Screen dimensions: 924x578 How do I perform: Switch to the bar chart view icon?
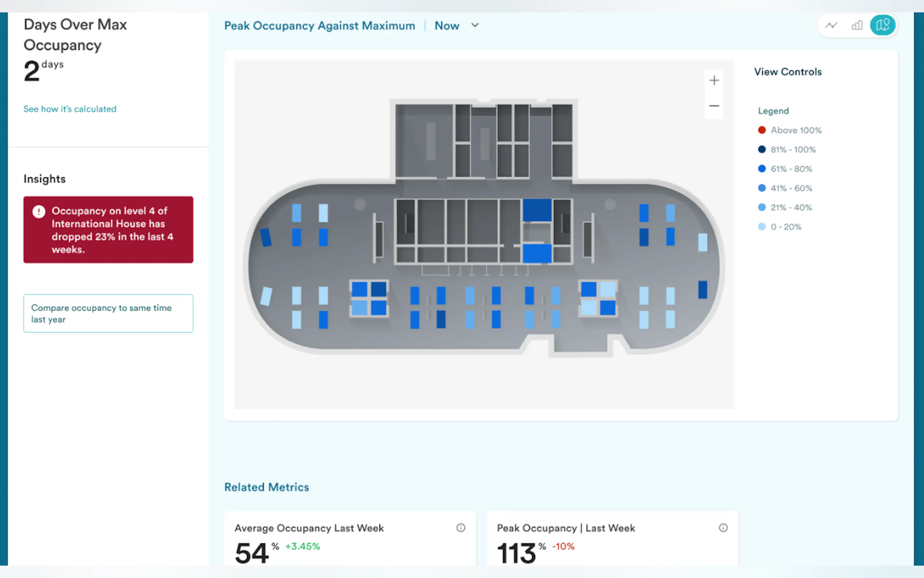click(x=857, y=25)
